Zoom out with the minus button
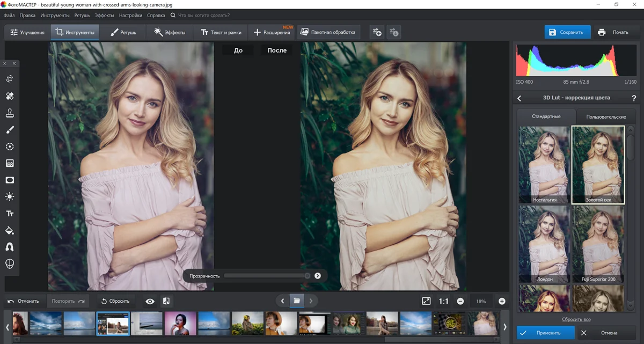Image resolution: width=644 pixels, height=344 pixels. (x=460, y=302)
